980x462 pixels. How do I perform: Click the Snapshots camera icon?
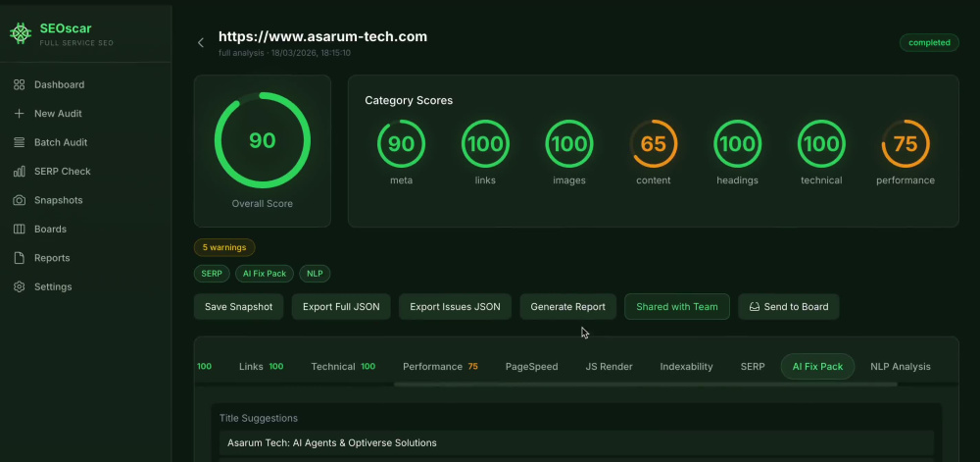pyautogui.click(x=20, y=200)
